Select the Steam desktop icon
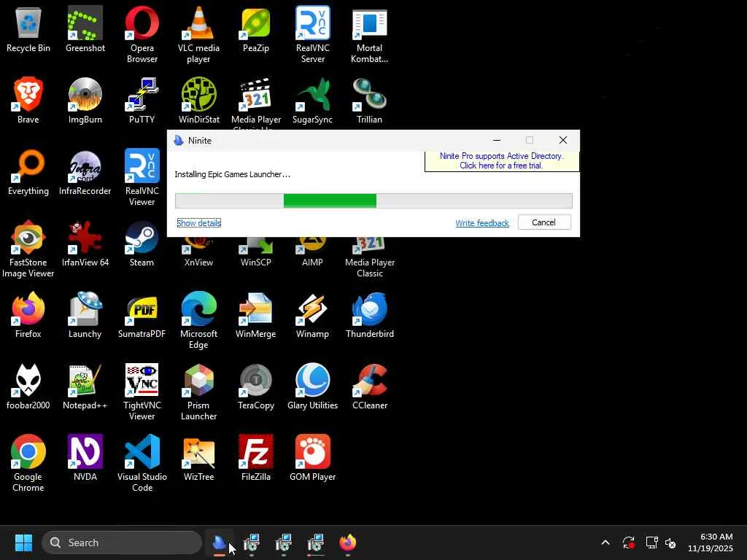The width and height of the screenshot is (747, 560). pos(142,244)
